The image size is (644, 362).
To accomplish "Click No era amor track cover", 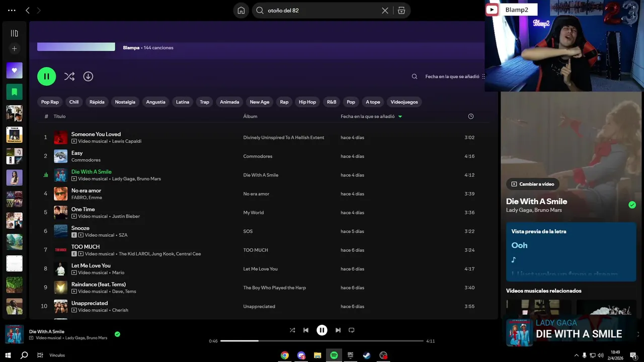I will point(60,194).
